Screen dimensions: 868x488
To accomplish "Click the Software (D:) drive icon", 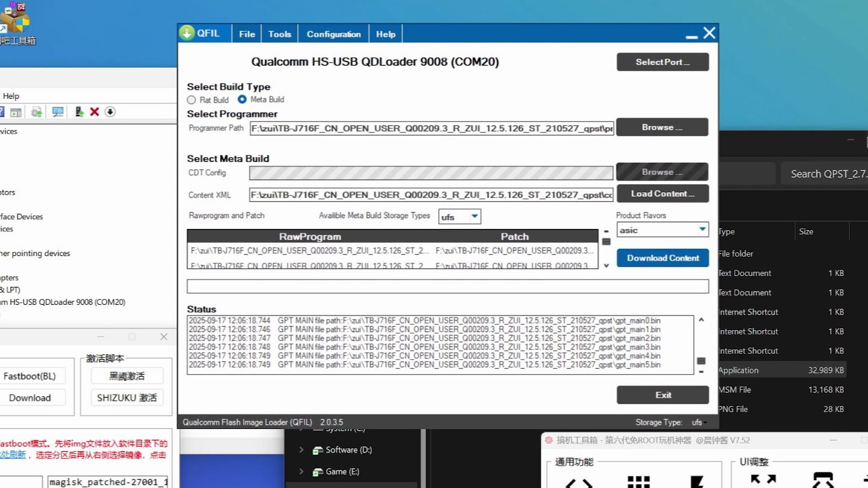I will [x=318, y=450].
